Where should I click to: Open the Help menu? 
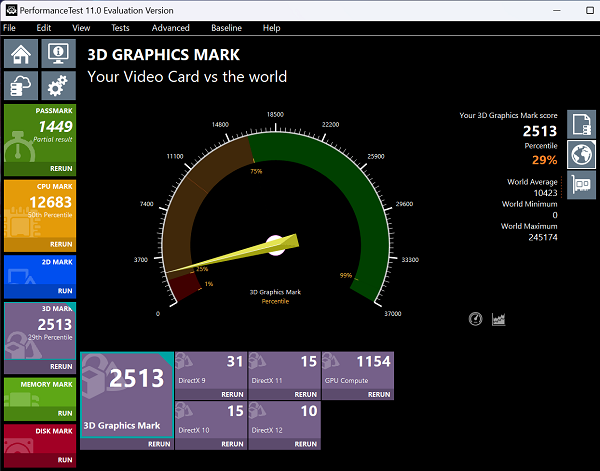(271, 28)
